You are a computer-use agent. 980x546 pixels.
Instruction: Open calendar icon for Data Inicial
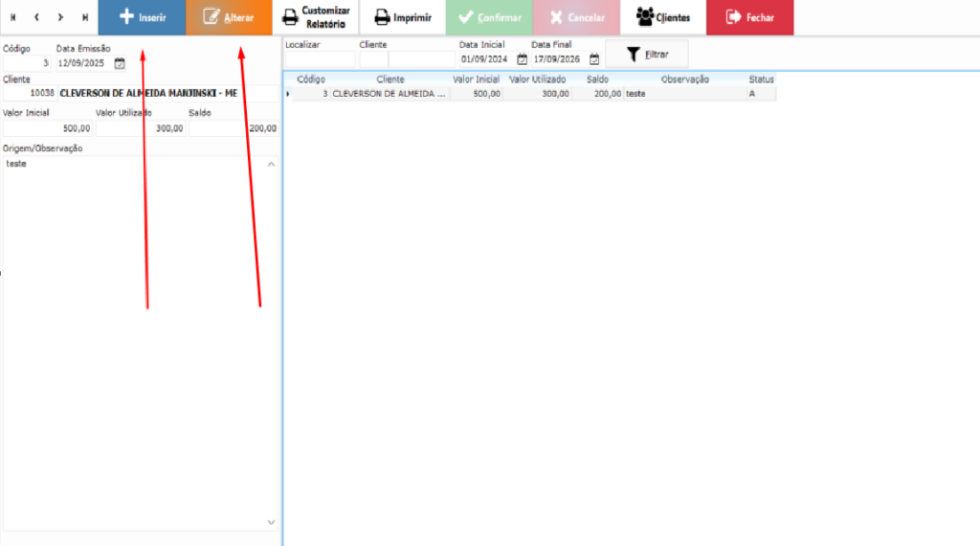(523, 59)
